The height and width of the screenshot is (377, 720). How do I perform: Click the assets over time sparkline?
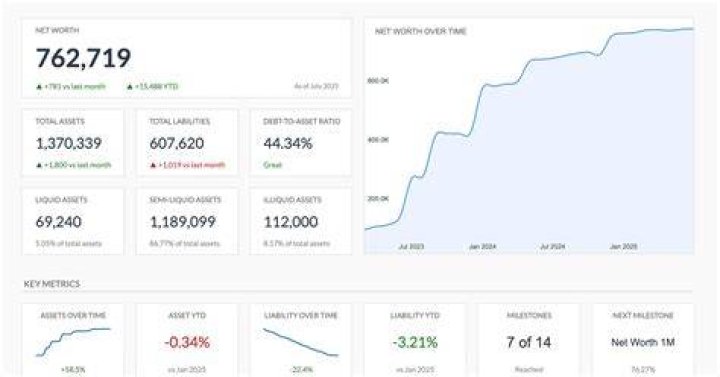pyautogui.click(x=73, y=342)
